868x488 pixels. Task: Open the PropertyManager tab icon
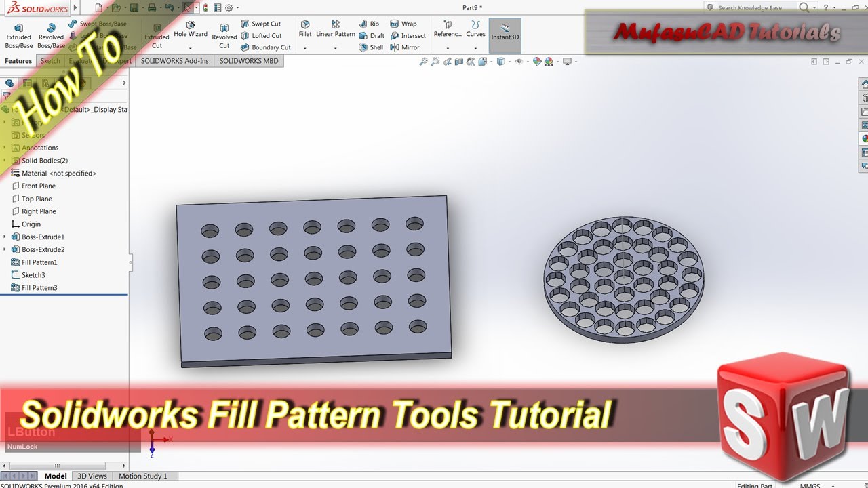click(x=27, y=83)
